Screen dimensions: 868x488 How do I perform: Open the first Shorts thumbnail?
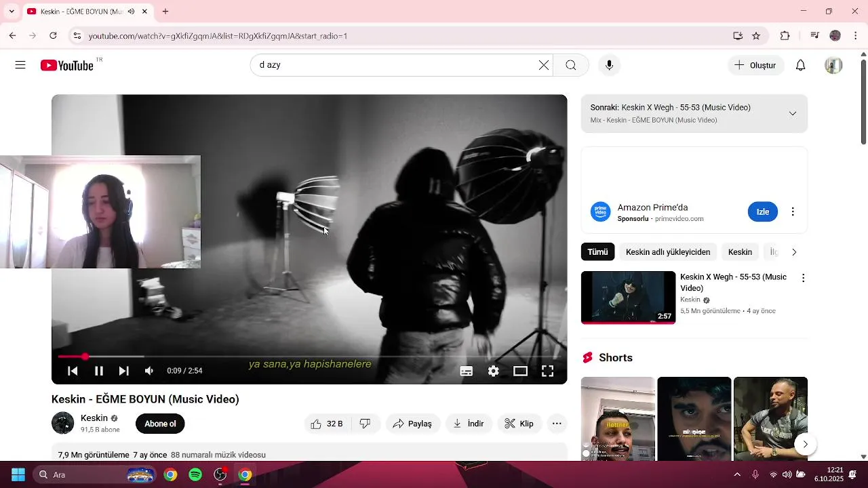618,419
